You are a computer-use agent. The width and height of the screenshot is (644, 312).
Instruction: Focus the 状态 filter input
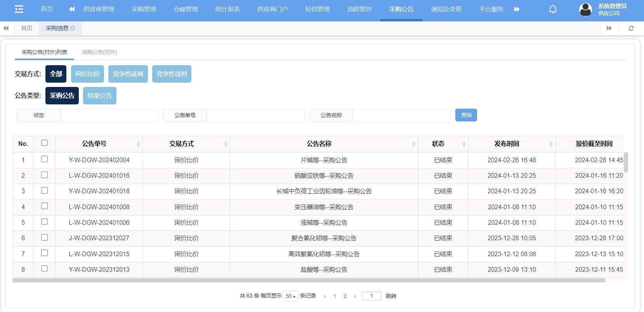(109, 115)
